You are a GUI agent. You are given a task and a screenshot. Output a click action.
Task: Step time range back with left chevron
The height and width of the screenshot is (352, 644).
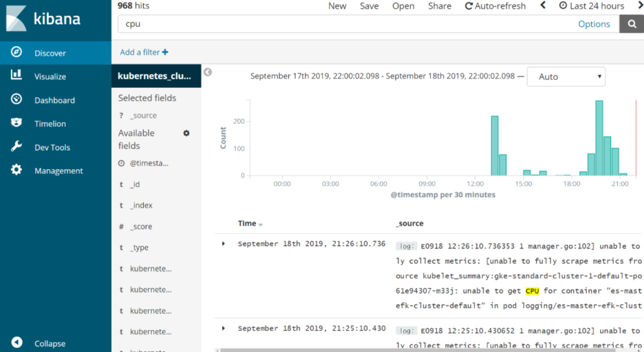(x=543, y=5)
